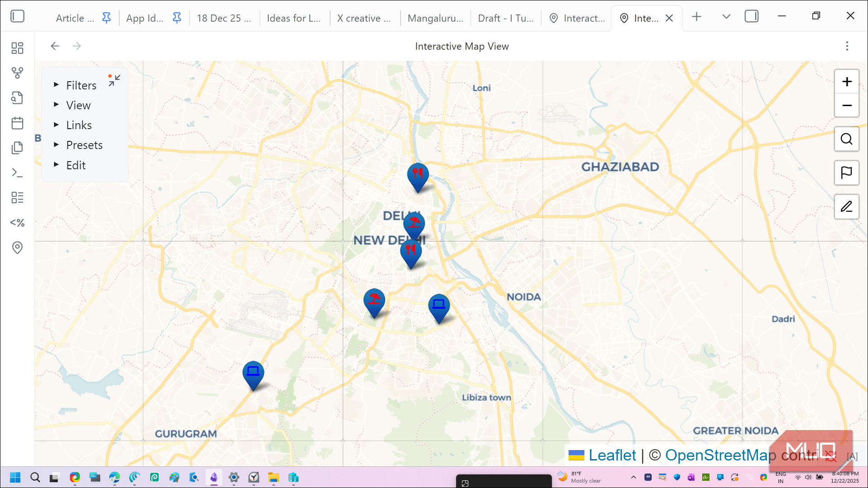Click the restaurant marker below New Delhi label
868x488 pixels.
411,254
